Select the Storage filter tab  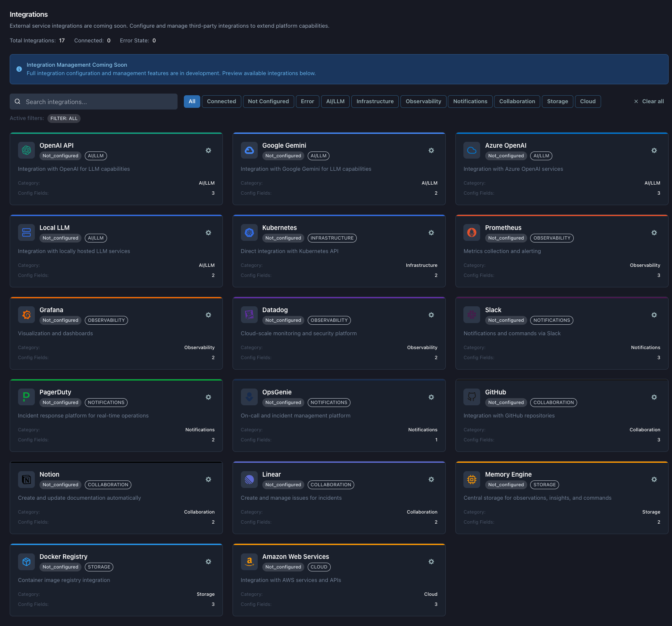[x=557, y=101]
